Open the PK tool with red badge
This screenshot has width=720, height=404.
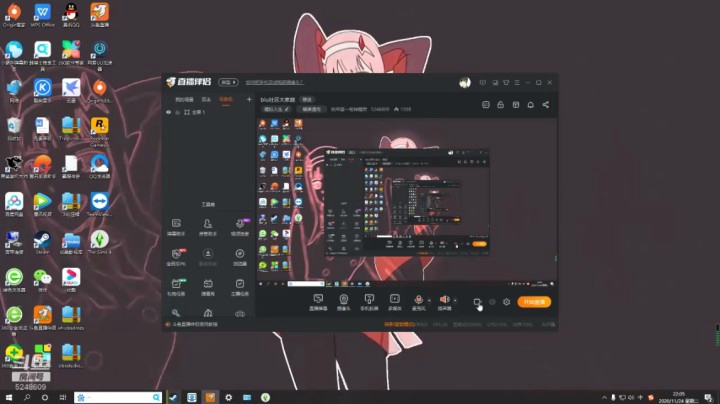tap(176, 257)
